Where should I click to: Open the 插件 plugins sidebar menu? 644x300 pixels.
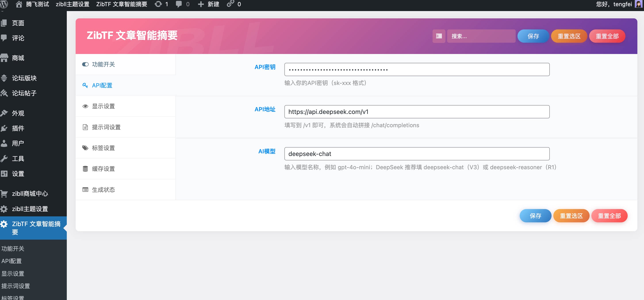18,128
